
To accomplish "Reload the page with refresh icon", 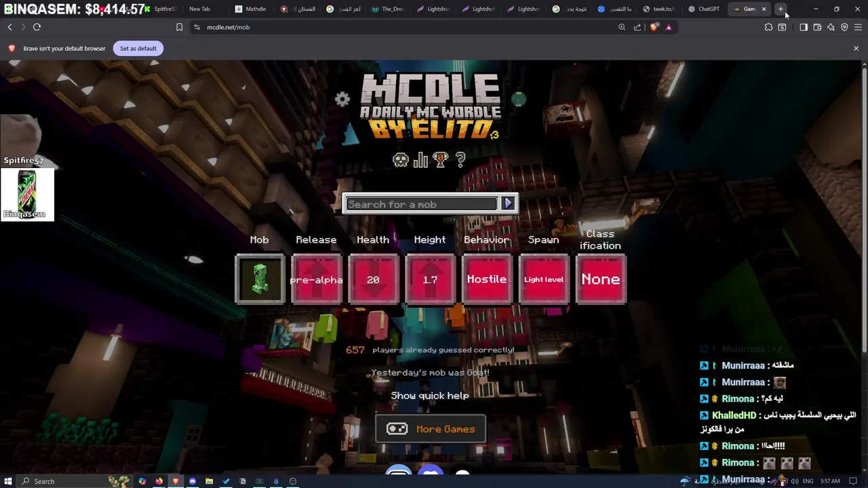I will click(x=37, y=27).
